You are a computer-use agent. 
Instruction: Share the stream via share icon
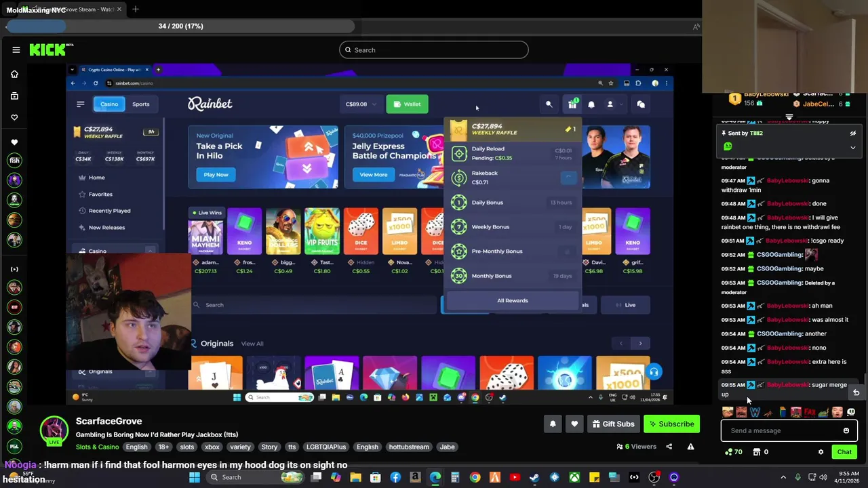[x=669, y=447]
